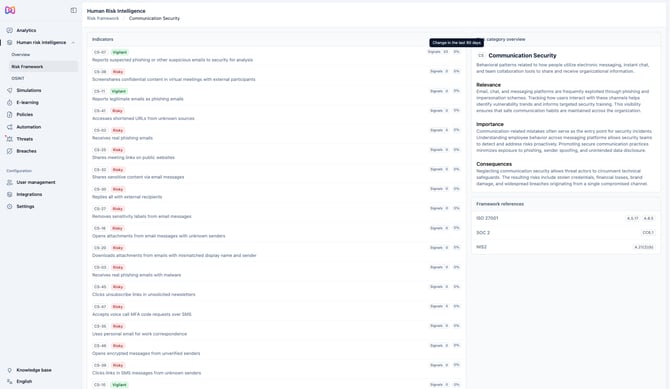
Task: Open indicator Clicks links in SMS messages
Action: 276,369
